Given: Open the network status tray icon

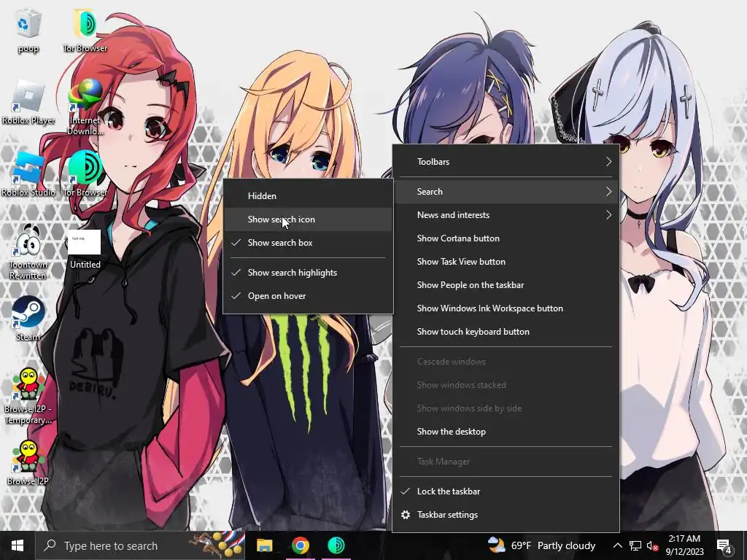Looking at the screenshot, I should (635, 545).
